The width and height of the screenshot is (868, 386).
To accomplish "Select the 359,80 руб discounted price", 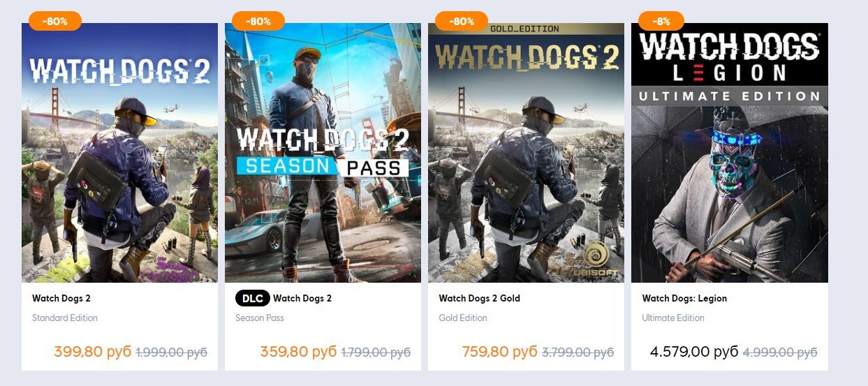I will pos(298,352).
